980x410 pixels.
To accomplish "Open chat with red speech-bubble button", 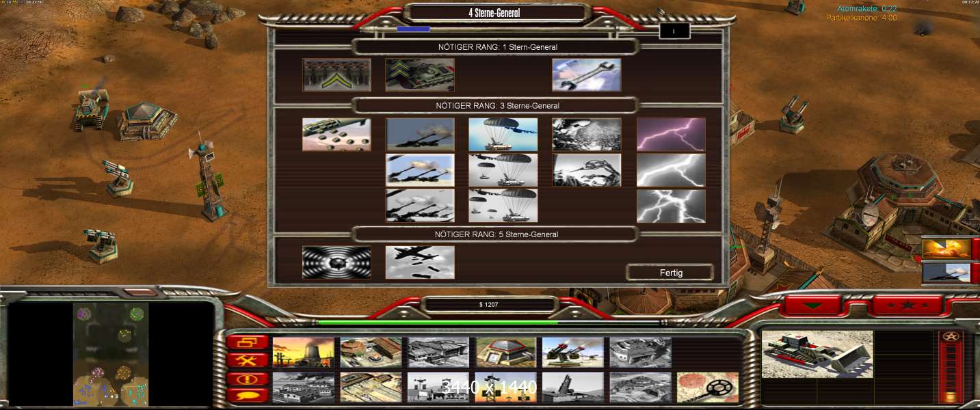I will pyautogui.click(x=247, y=395).
